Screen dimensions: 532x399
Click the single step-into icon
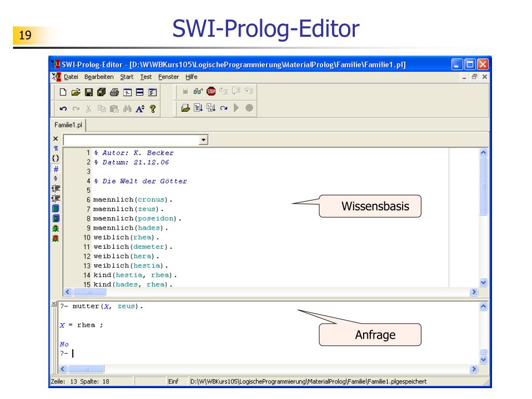click(x=198, y=108)
